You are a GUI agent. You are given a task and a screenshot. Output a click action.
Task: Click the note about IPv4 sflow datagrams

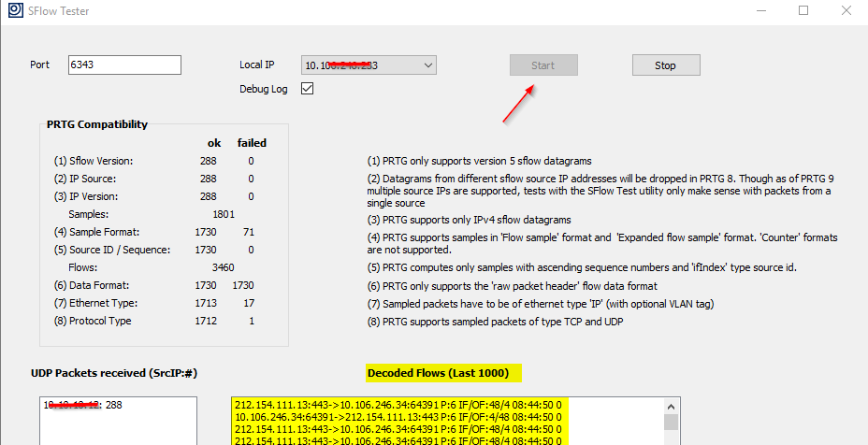click(x=469, y=220)
